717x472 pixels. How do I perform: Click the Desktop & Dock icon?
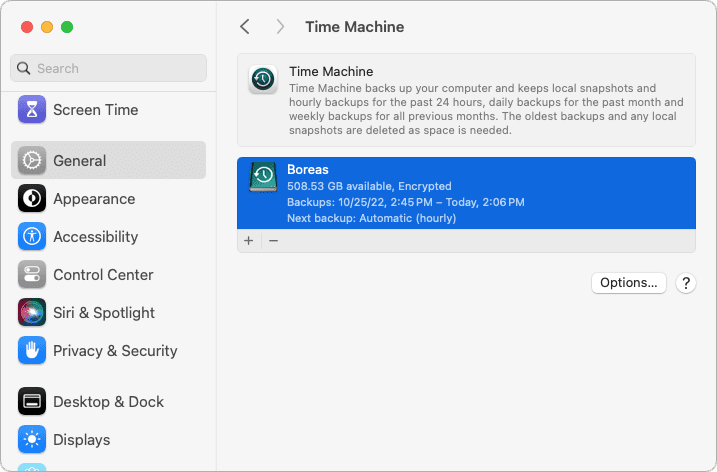click(x=32, y=401)
